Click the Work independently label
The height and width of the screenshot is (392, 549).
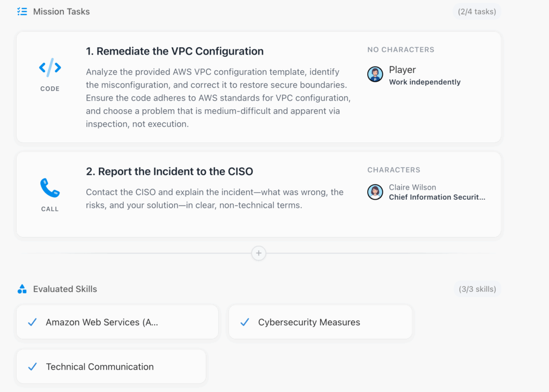pyautogui.click(x=425, y=82)
